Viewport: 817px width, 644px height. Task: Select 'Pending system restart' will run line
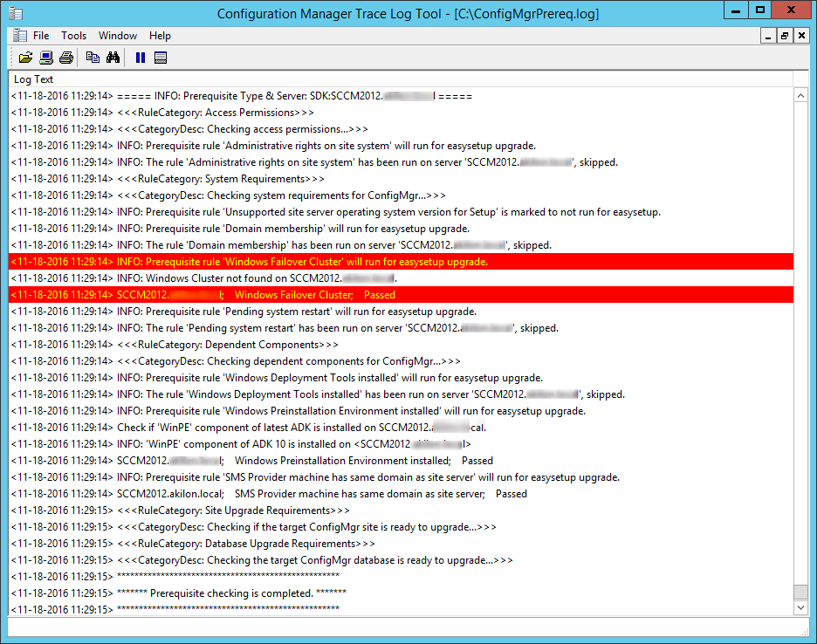[401, 312]
